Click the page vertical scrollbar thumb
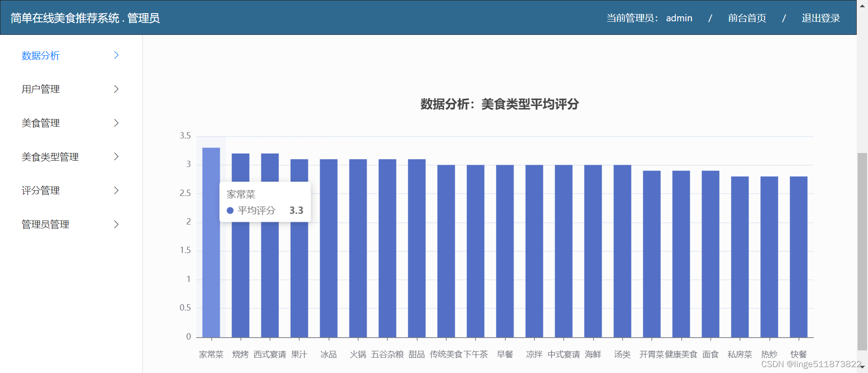The image size is (868, 373). [862, 251]
